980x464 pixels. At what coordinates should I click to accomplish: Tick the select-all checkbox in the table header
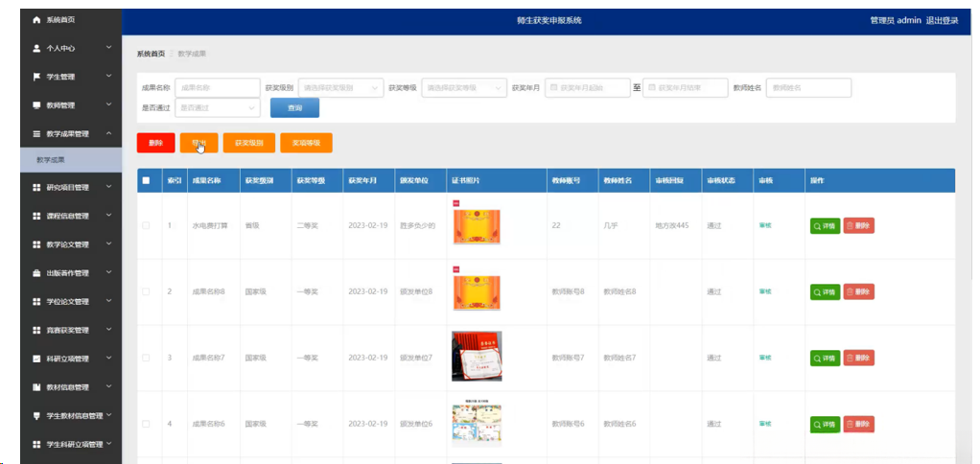coord(147,180)
